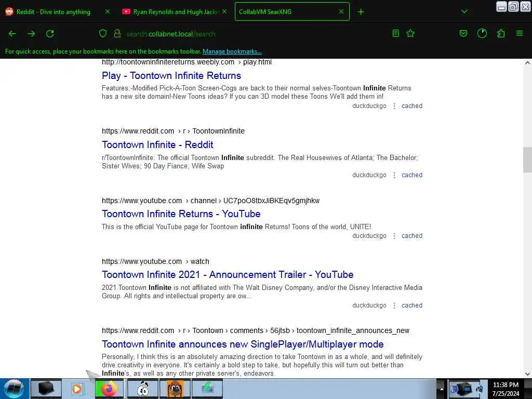Open the green arrow taskbar app
This screenshot has width=532, height=399.
coord(207,389)
